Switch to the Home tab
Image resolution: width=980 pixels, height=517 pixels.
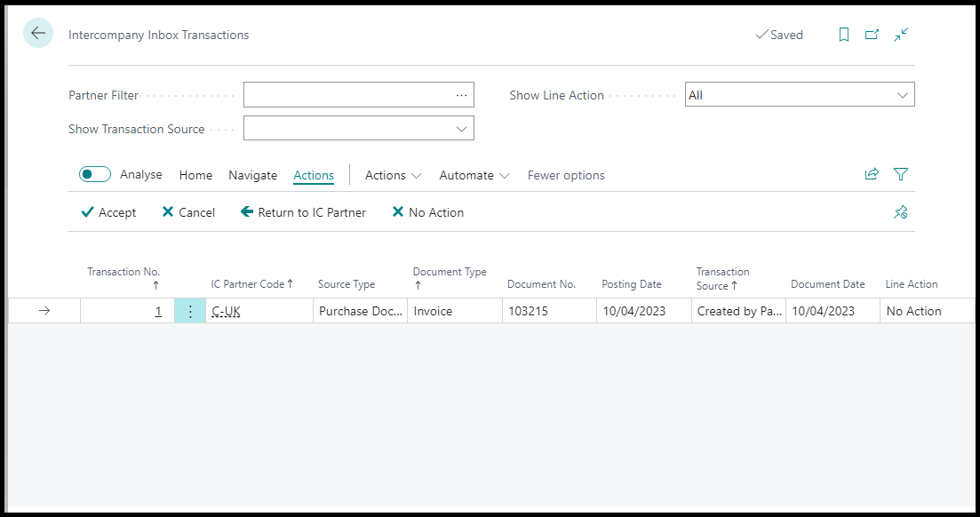[x=195, y=175]
